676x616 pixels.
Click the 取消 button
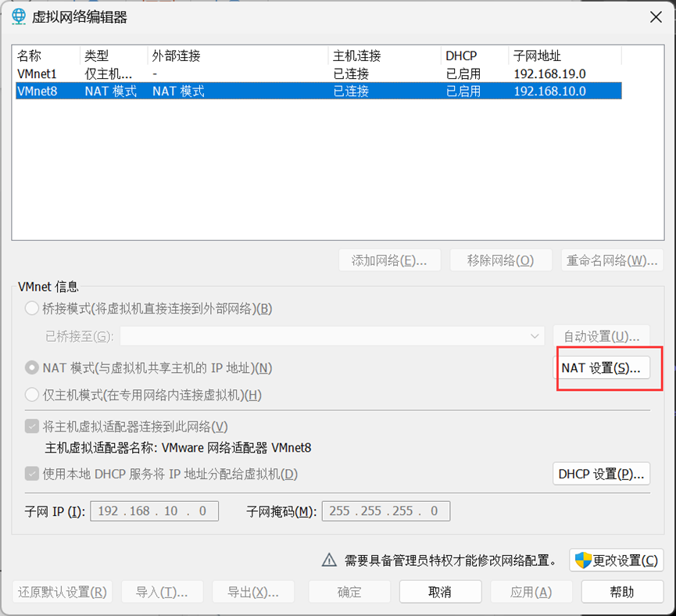[x=440, y=592]
